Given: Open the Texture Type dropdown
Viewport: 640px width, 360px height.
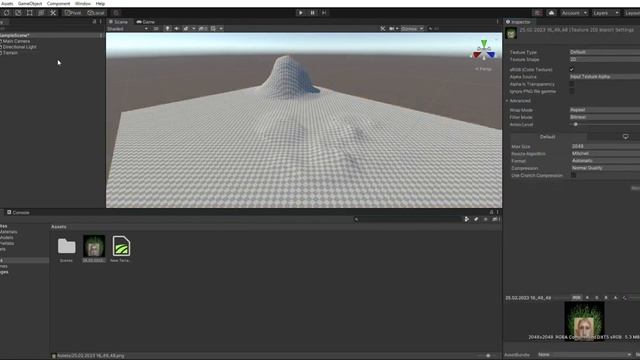Looking at the screenshot, I should pos(604,52).
